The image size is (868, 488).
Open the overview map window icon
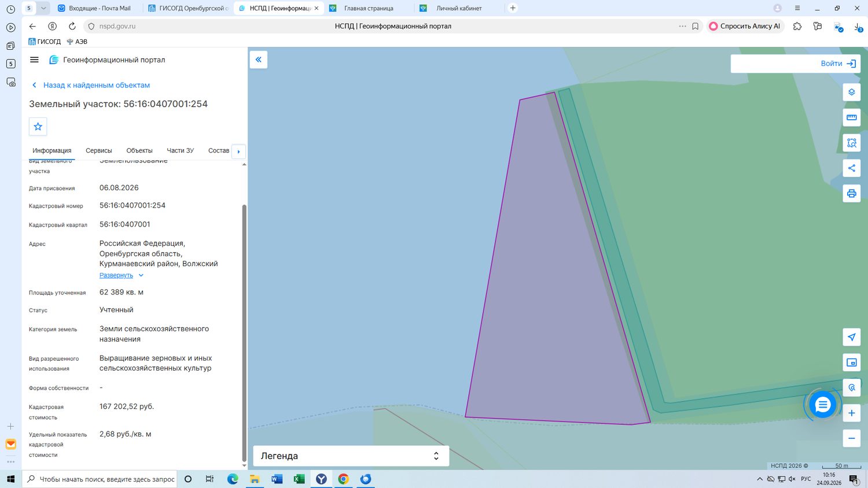[852, 363]
